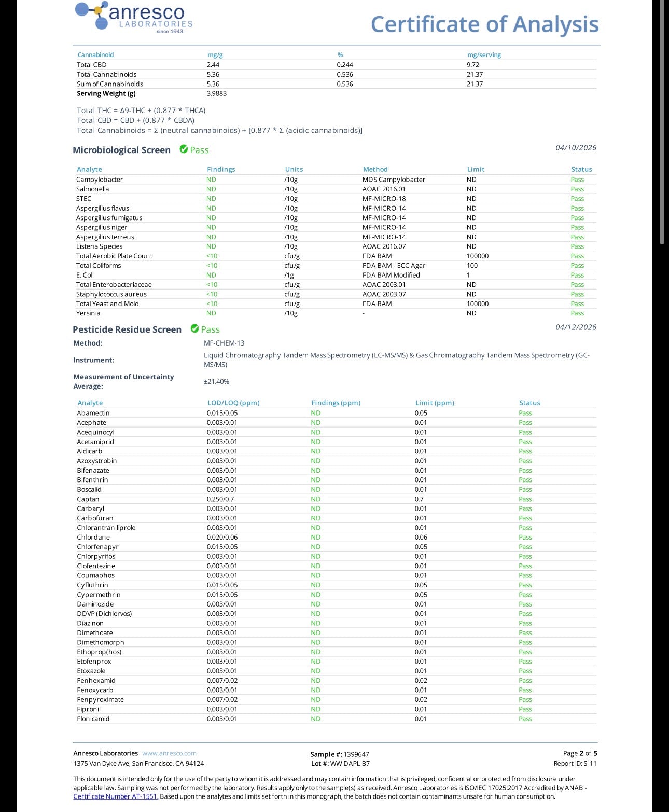Screen dimensions: 669x812
Task: Click the Salmonella analyte row
Action: (x=335, y=189)
